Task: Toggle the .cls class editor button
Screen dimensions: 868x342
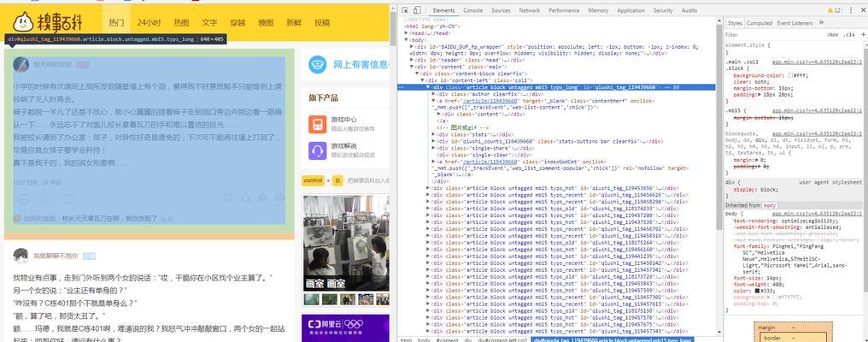Action: point(849,34)
